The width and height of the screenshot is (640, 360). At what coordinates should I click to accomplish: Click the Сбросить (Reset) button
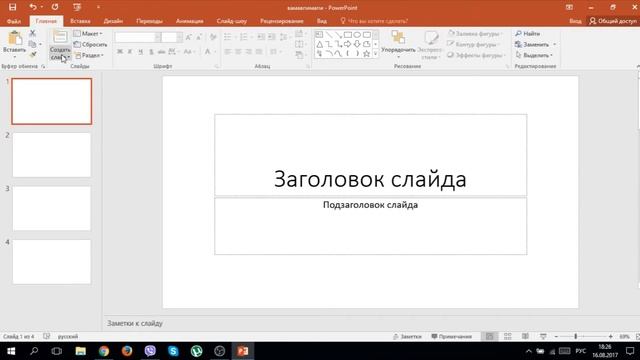(91, 44)
